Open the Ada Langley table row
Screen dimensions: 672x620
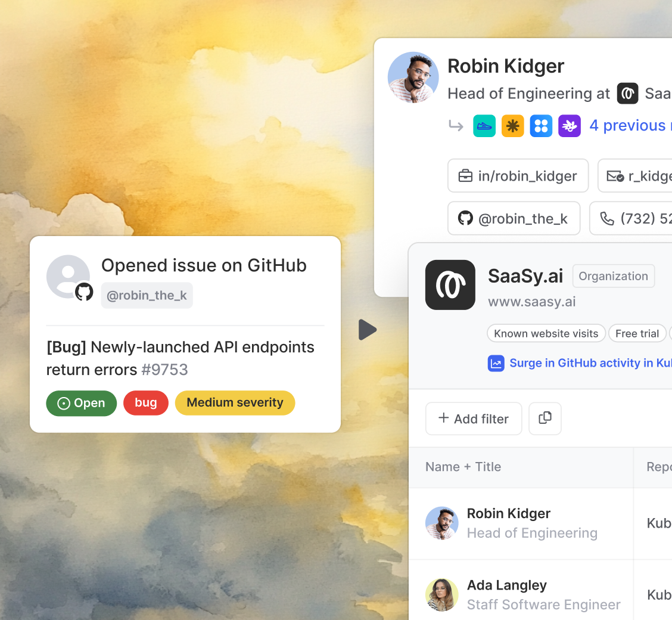click(x=540, y=590)
